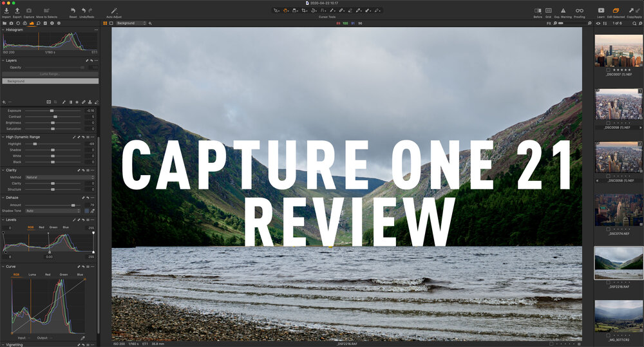Screen dimensions: 644x347
Task: Click the Move to Selects icon
Action: pos(46,11)
